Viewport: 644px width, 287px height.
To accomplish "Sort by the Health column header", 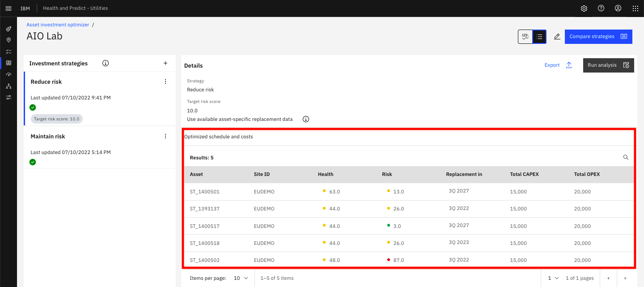I will tap(326, 175).
